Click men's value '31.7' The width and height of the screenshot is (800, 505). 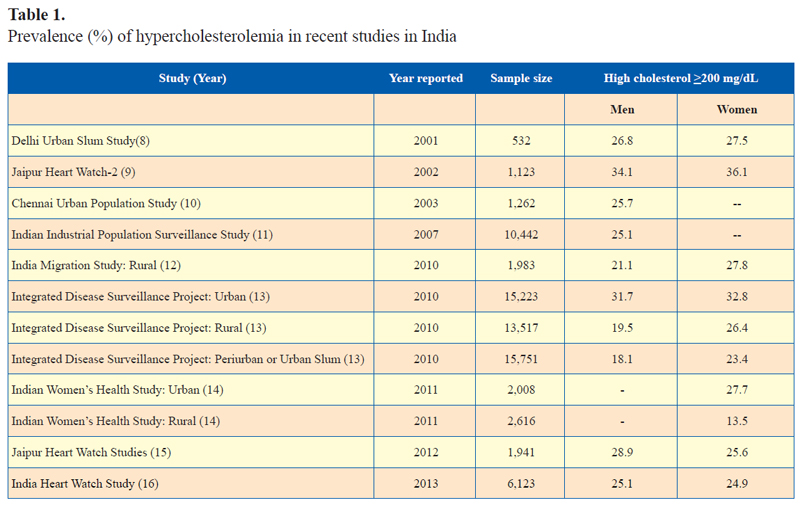tap(622, 296)
